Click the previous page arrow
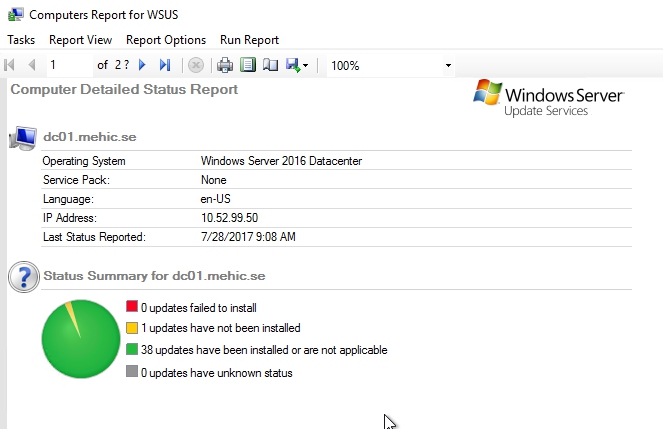Viewport: 663px width, 429px height. (x=32, y=65)
